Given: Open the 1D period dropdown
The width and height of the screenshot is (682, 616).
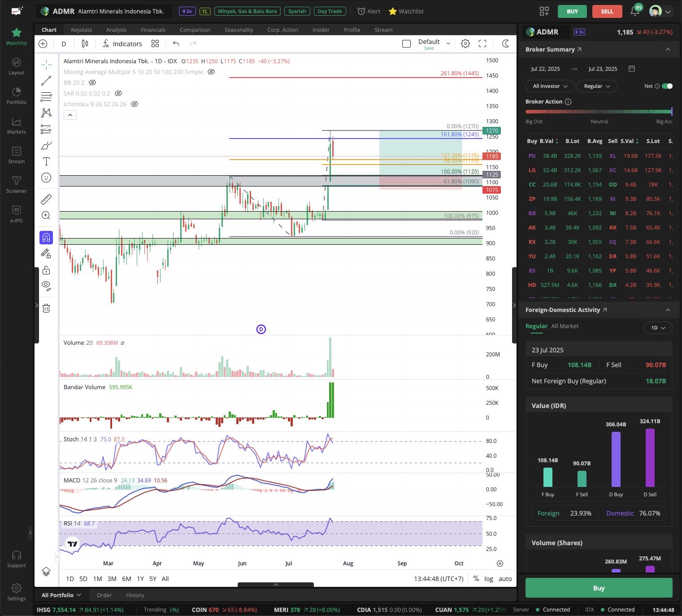Looking at the screenshot, I should tap(658, 328).
